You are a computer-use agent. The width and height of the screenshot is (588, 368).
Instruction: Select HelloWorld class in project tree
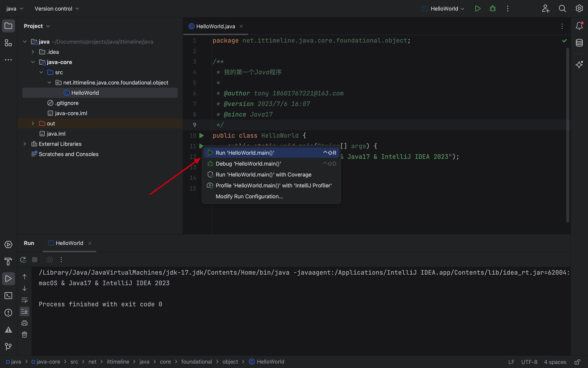point(100,93)
